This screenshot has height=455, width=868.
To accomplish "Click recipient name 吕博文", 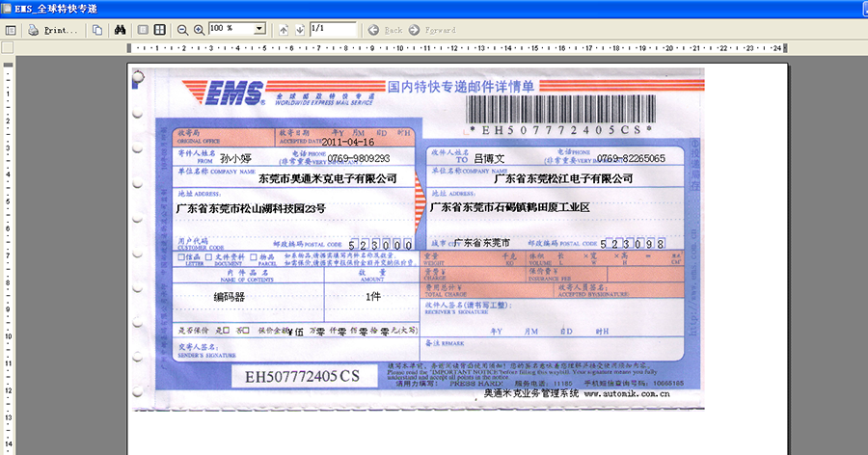I will (489, 158).
